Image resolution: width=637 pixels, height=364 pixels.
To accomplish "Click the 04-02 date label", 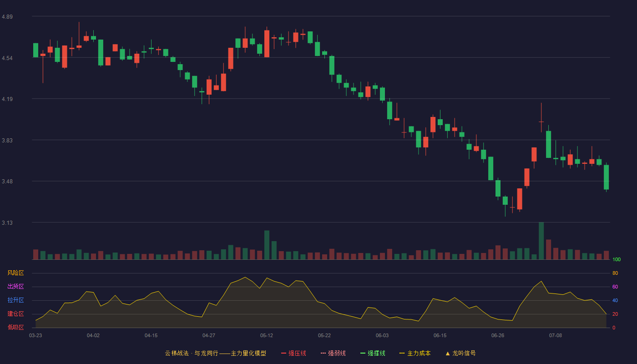I will 93,335.
